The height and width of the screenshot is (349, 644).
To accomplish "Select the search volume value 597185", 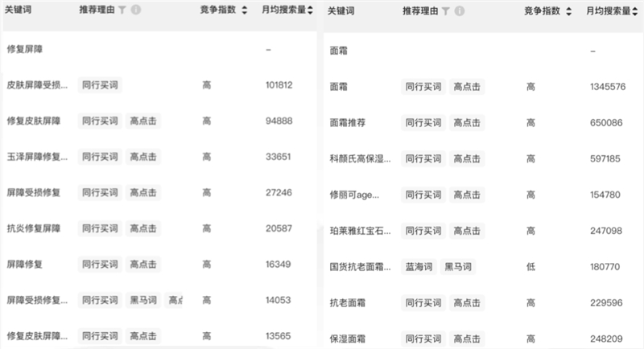I will (605, 158).
